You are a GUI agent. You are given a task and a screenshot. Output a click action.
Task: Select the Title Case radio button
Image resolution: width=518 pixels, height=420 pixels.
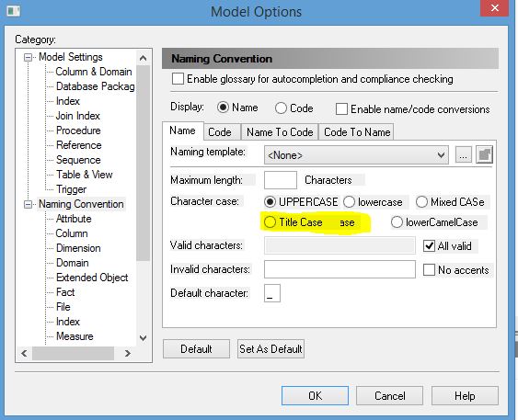click(270, 222)
